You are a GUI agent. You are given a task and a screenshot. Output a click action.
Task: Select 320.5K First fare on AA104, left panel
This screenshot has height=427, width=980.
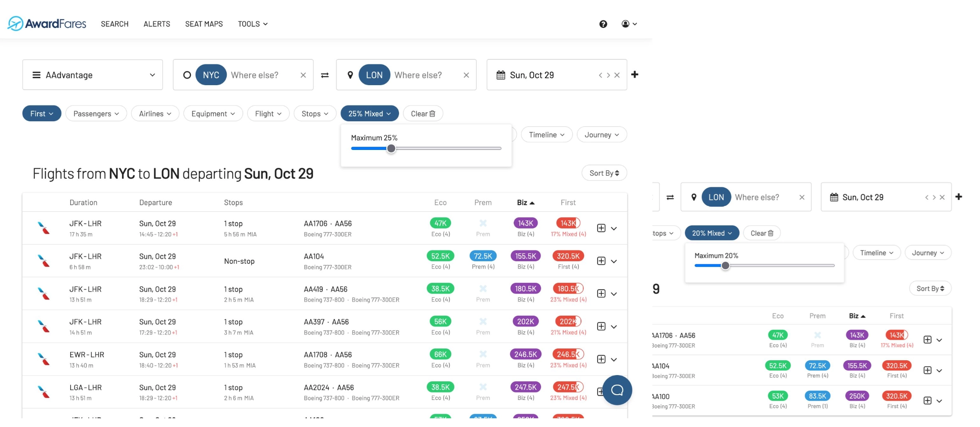[x=568, y=256]
